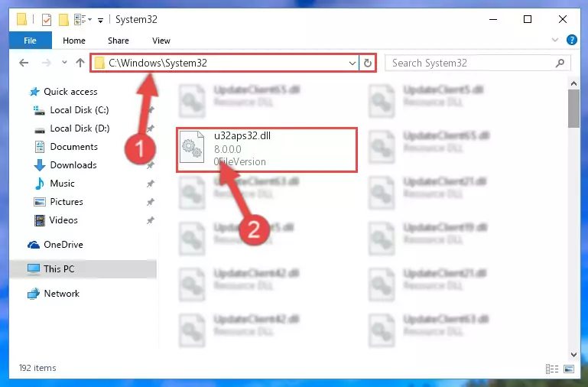This screenshot has width=588, height=387.
Task: Open the View ribbon tab
Action: coord(161,41)
